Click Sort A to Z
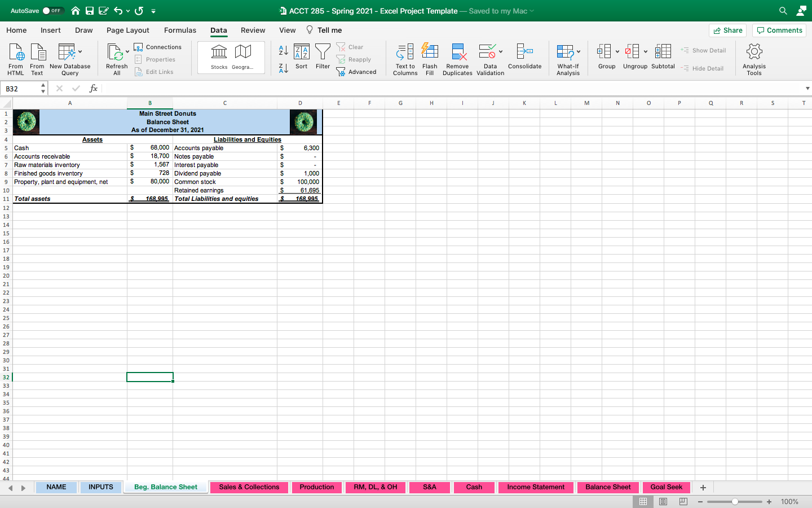The height and width of the screenshot is (508, 812). tap(283, 51)
